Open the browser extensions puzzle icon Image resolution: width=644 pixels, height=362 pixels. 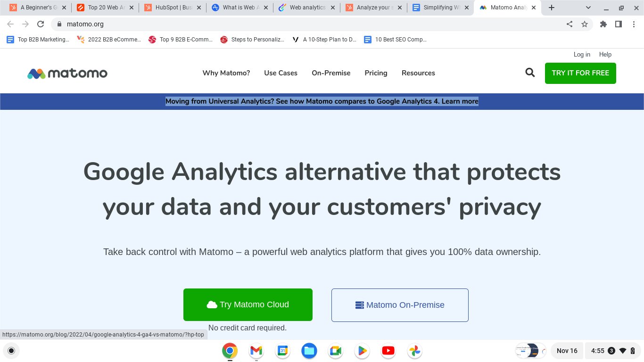(603, 24)
